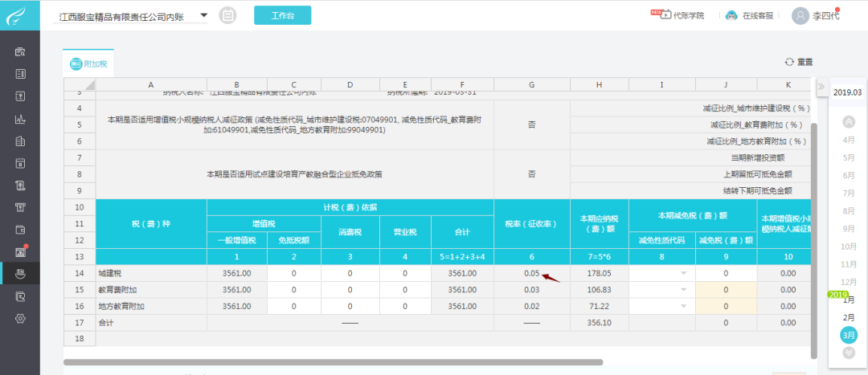Click the 工作台 button
Viewport: 868px width, 375px height.
click(x=282, y=15)
